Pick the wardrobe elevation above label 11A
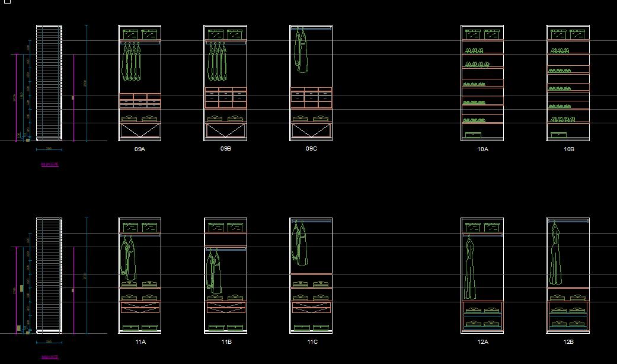The width and height of the screenshot is (617, 364). 140,276
